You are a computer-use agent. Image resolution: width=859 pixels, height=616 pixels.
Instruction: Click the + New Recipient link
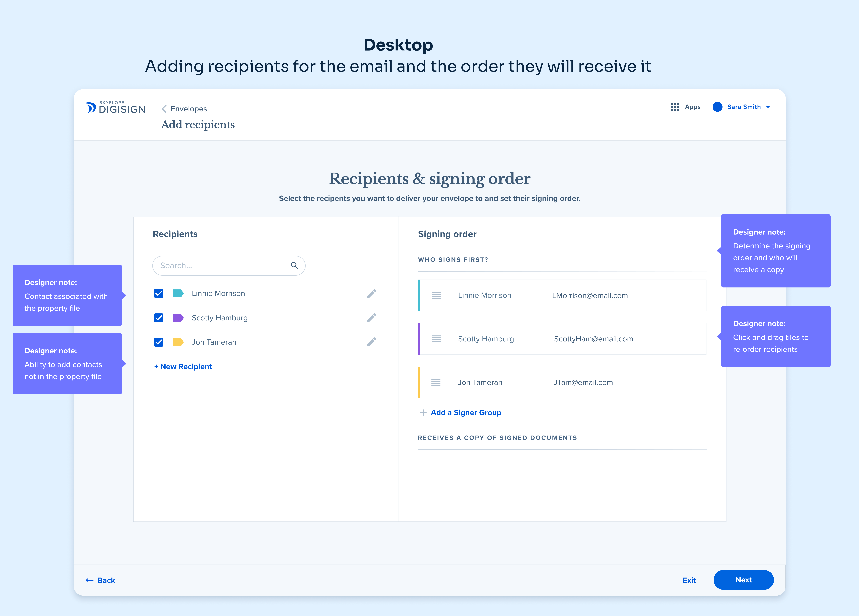coord(183,366)
